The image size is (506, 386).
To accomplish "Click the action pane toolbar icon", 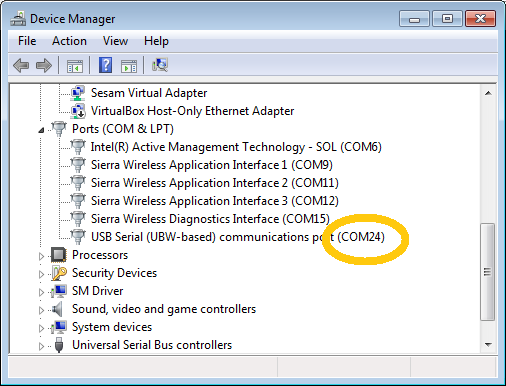I will coord(129,66).
